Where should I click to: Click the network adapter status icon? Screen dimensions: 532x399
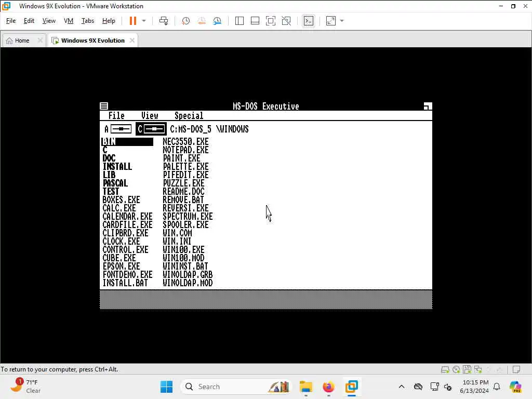point(478,369)
